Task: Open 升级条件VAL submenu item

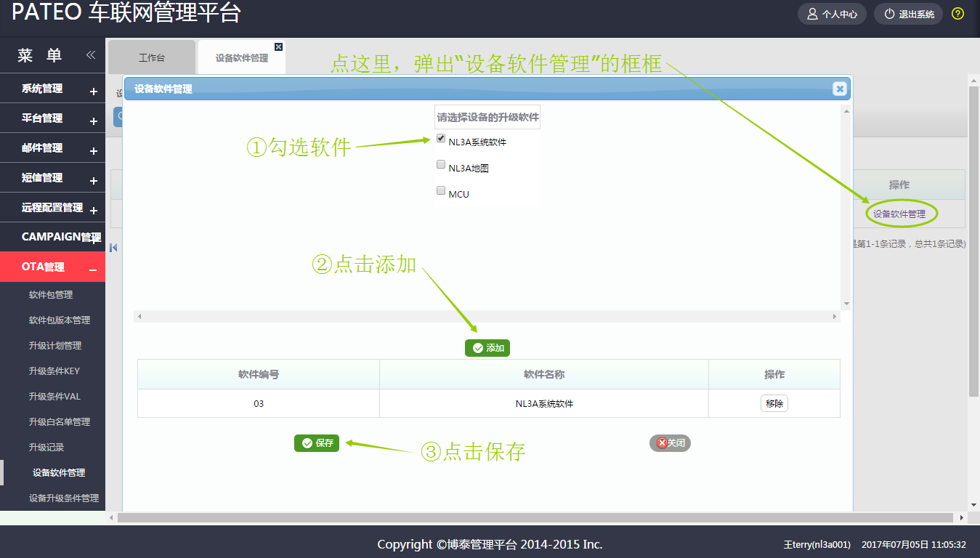Action: coord(54,397)
